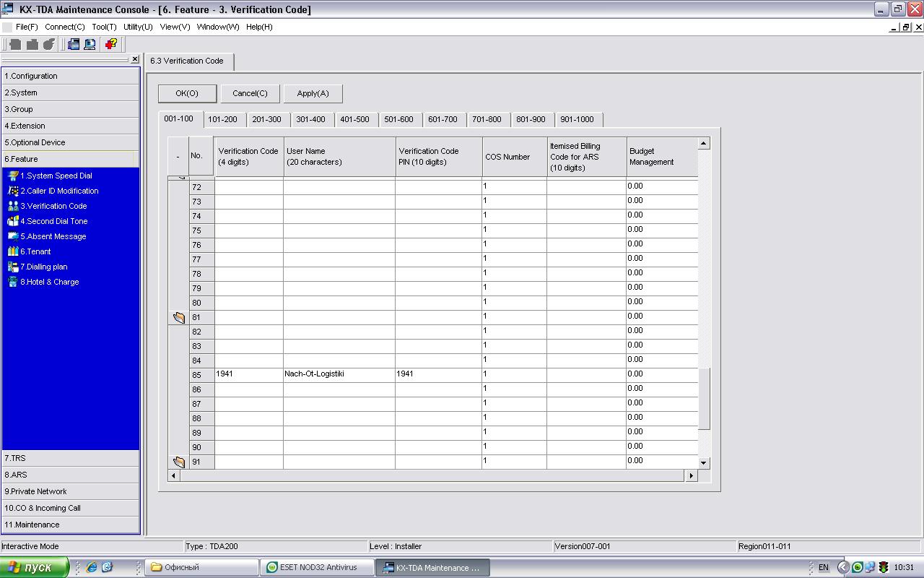Expand 2.System section
The height and width of the screenshot is (578, 924).
[71, 92]
